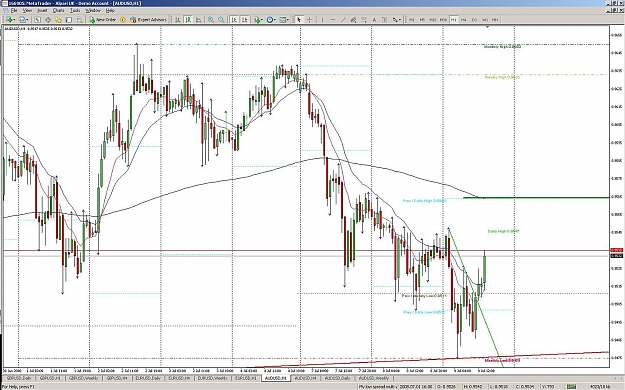Open the Tools menu
The width and height of the screenshot is (625, 390).
[75, 10]
